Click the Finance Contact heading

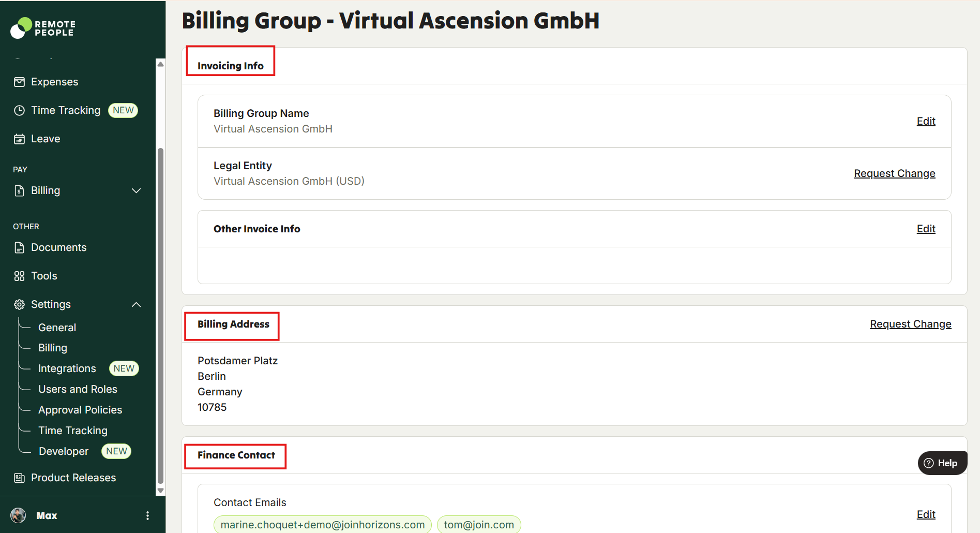pyautogui.click(x=236, y=455)
